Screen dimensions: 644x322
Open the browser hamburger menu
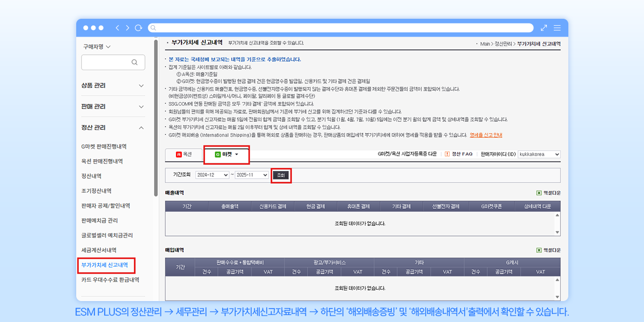(557, 28)
